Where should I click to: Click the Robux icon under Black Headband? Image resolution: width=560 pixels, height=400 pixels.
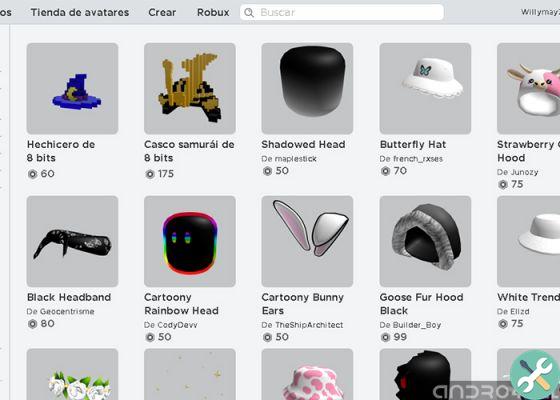click(32, 324)
